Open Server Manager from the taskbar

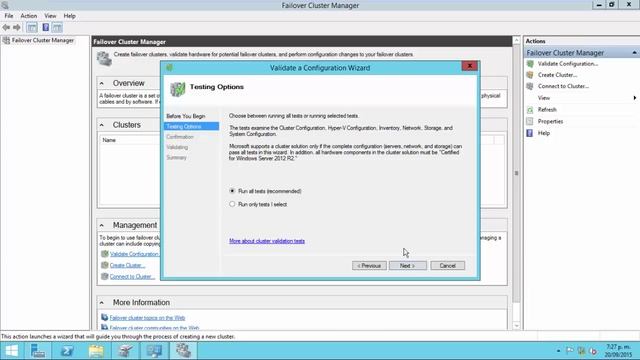click(38, 351)
